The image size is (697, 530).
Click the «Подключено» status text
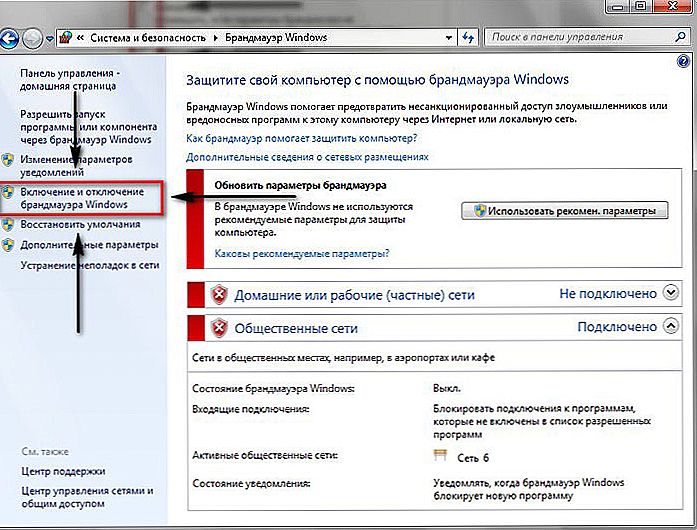[617, 327]
